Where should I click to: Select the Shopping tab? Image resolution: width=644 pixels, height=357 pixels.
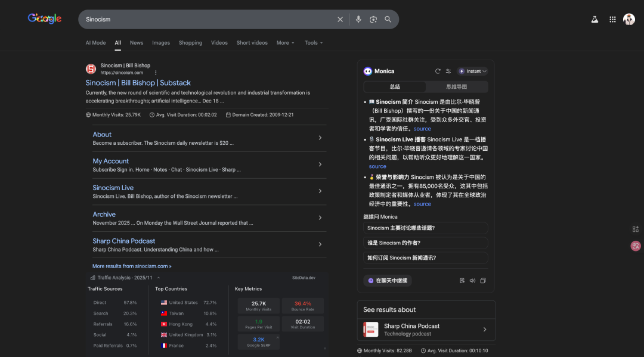190,43
